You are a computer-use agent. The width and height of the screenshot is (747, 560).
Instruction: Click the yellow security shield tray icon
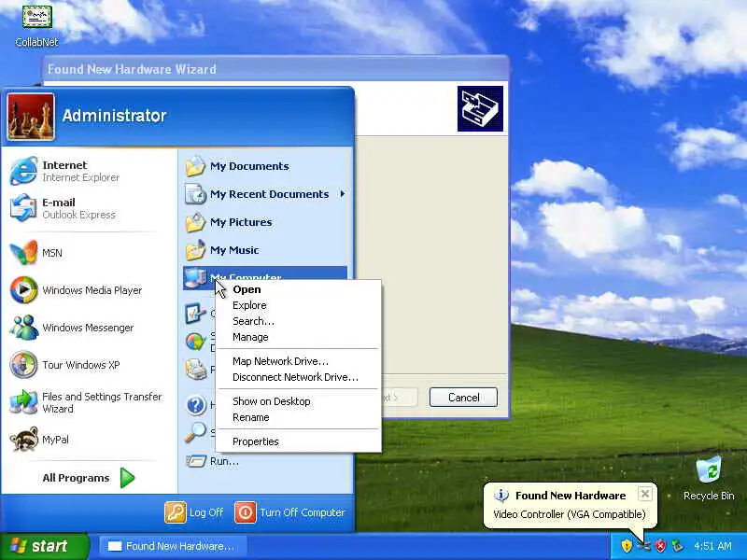[627, 546]
